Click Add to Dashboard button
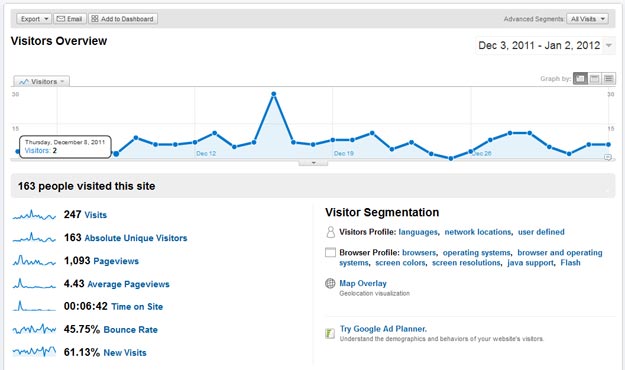 coord(123,19)
